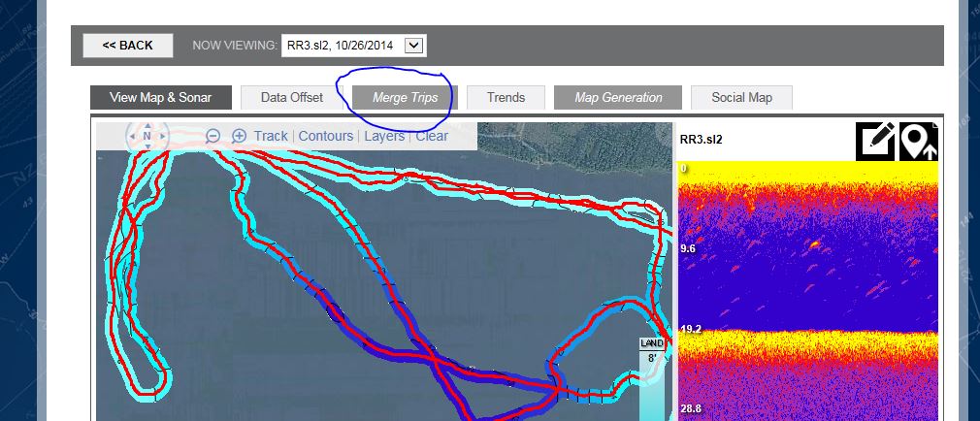Click the Contours map link
Screen dimensions: 980x421
326,137
